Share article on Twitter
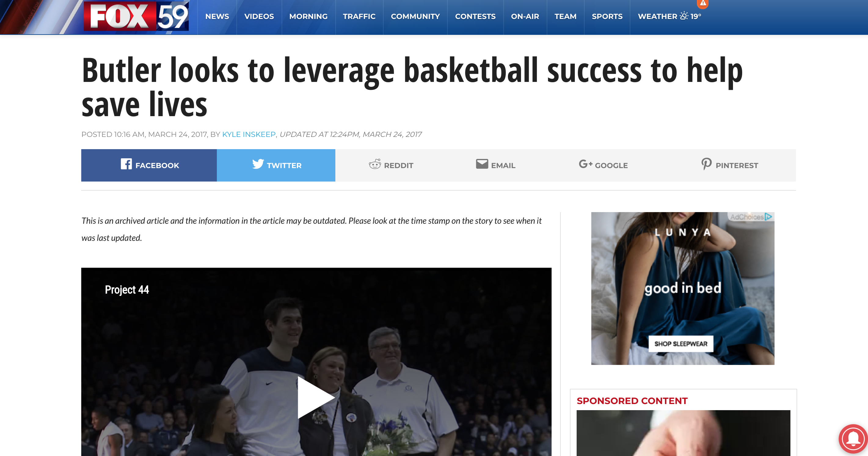 pyautogui.click(x=276, y=165)
